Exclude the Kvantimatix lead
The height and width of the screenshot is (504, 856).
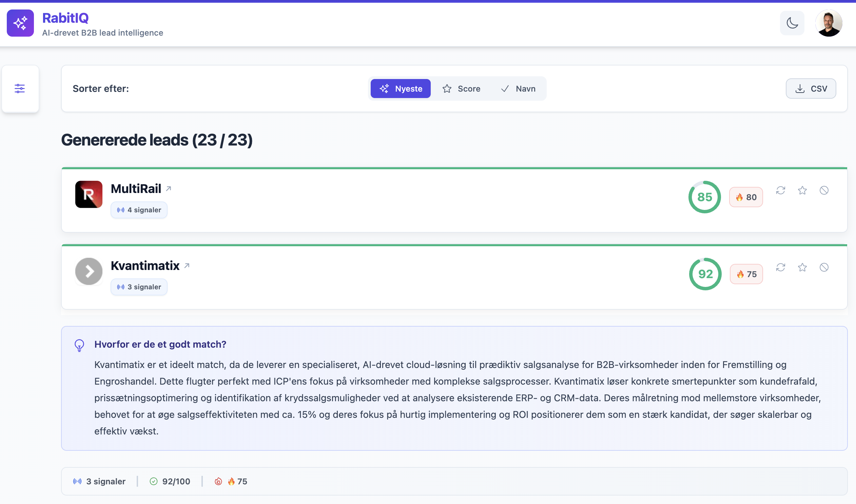[824, 267]
